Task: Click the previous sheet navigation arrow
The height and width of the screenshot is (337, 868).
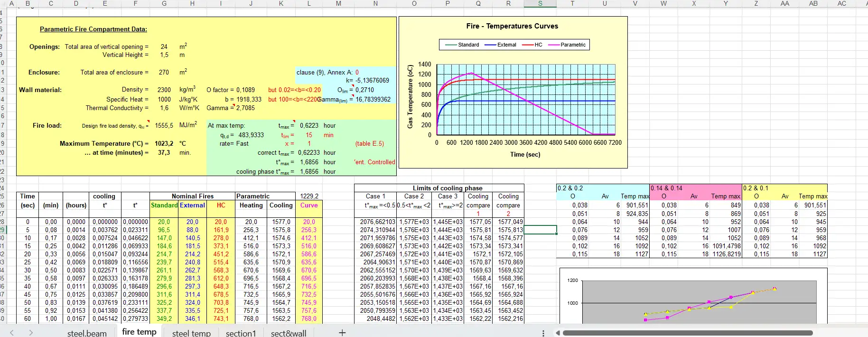Action: pos(12,333)
